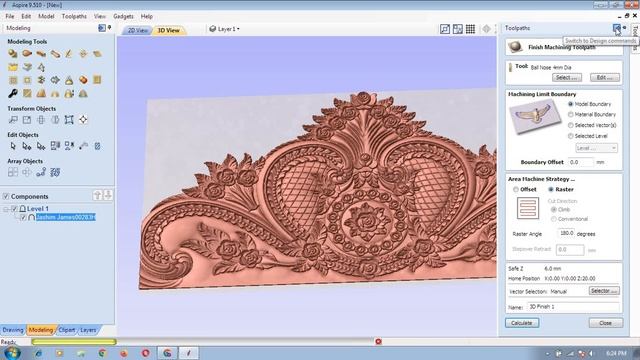Image resolution: width=640 pixels, height=360 pixels.
Task: Click the copy along vectors array icon
Action: coord(41,172)
